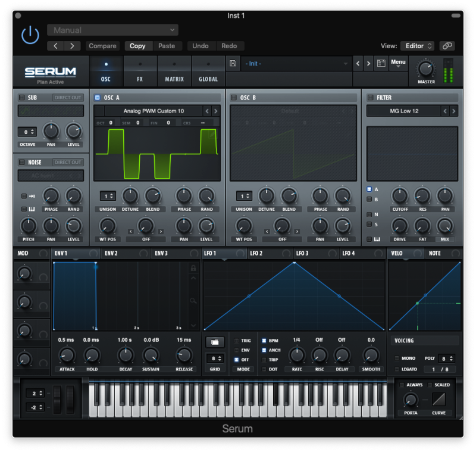Open the Serum Menu dropdown icon
Viewport: 476px width, 452px height.
click(x=398, y=63)
